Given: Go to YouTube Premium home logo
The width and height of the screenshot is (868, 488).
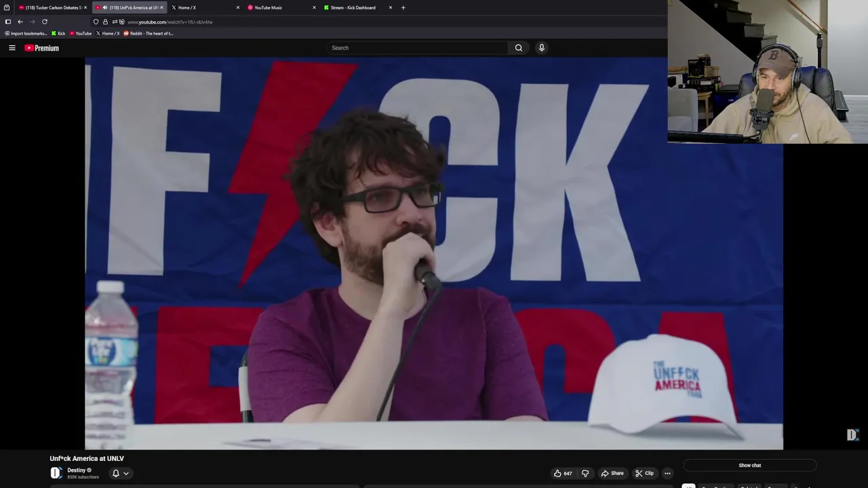Looking at the screenshot, I should 42,48.
